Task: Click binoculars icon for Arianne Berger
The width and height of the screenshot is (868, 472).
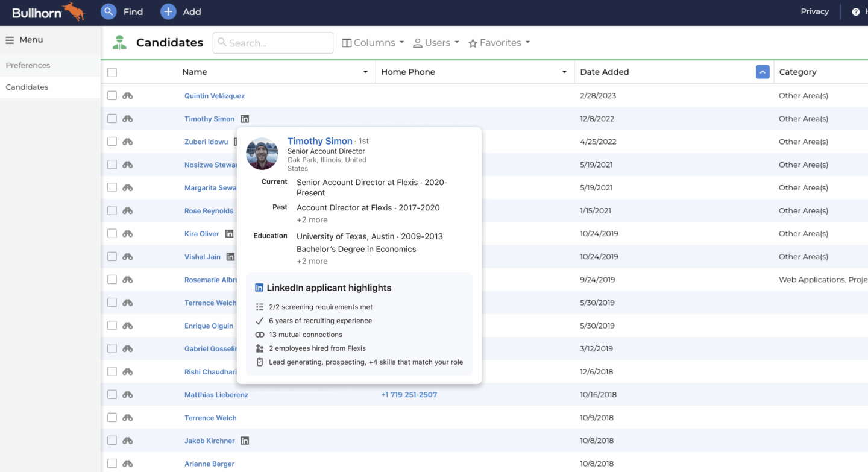Action: (x=127, y=464)
